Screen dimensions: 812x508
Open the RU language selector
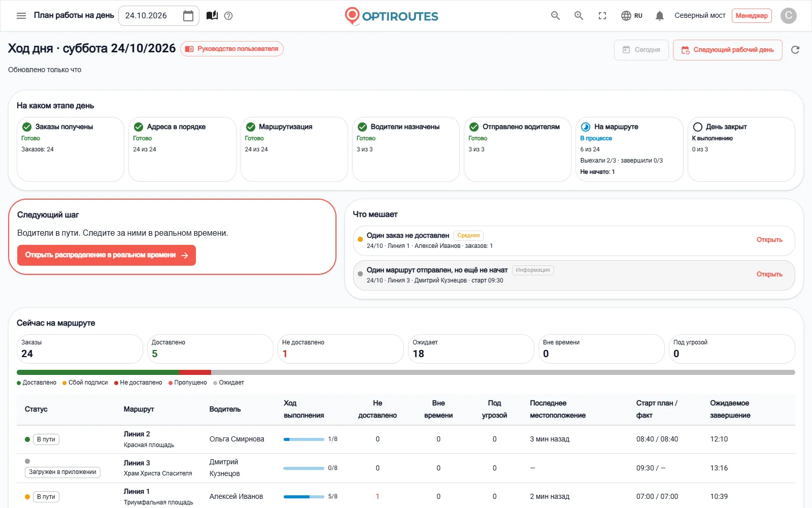pyautogui.click(x=632, y=16)
